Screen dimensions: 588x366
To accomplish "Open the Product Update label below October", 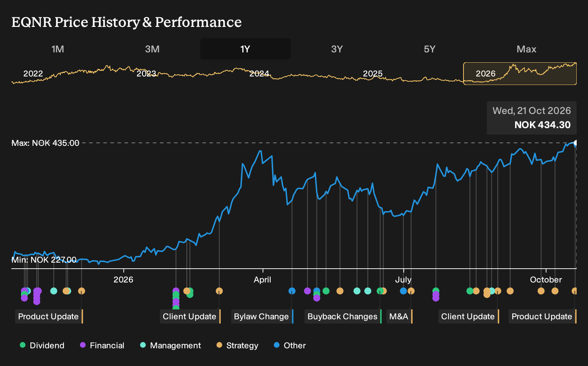I will [543, 316].
